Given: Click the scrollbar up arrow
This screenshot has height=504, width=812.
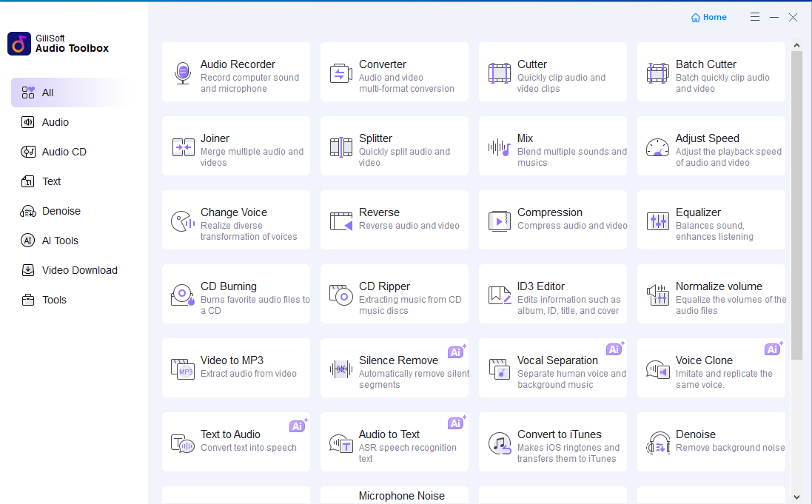Looking at the screenshot, I should (796, 45).
